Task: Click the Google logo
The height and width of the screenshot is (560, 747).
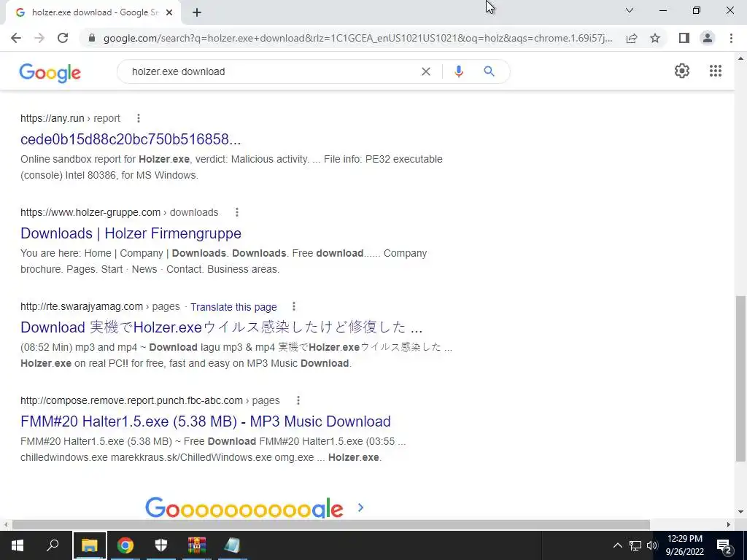Action: click(50, 72)
